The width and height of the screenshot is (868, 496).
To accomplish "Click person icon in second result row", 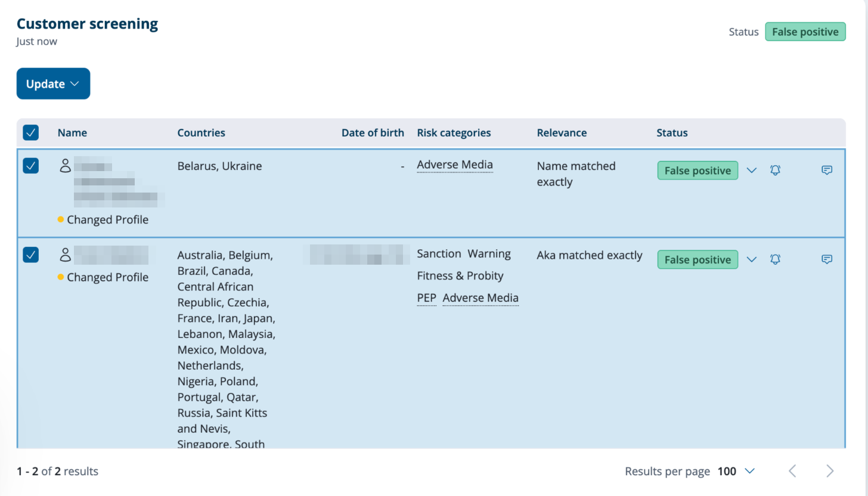I will [x=65, y=255].
